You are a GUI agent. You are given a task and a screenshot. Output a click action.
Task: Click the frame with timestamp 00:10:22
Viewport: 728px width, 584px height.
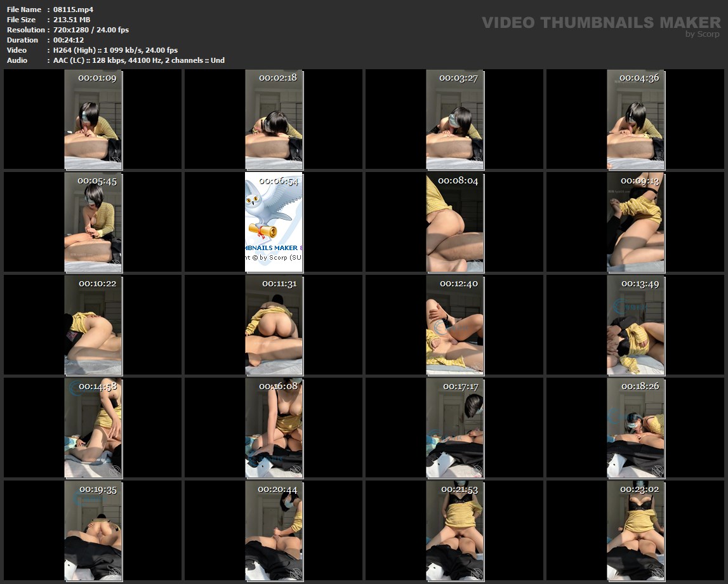click(x=93, y=325)
